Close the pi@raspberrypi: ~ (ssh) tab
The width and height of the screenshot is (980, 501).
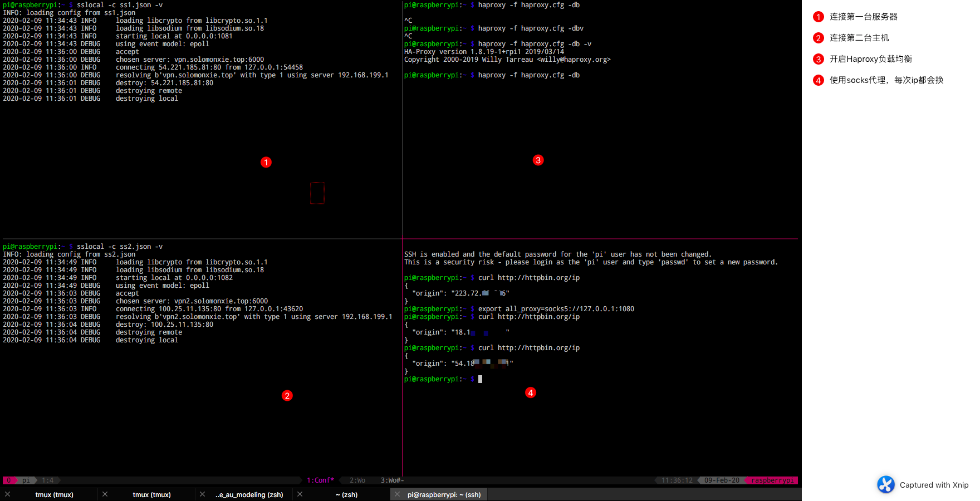pyautogui.click(x=397, y=494)
